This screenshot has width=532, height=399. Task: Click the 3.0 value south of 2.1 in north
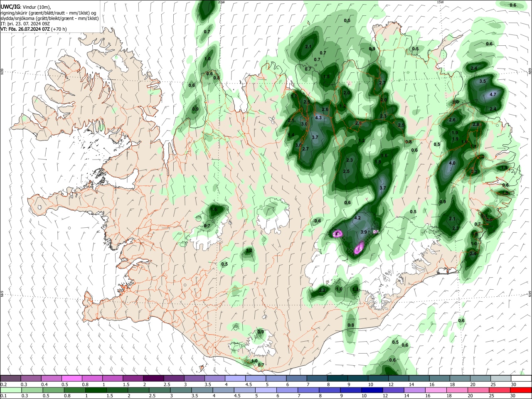[304, 124]
